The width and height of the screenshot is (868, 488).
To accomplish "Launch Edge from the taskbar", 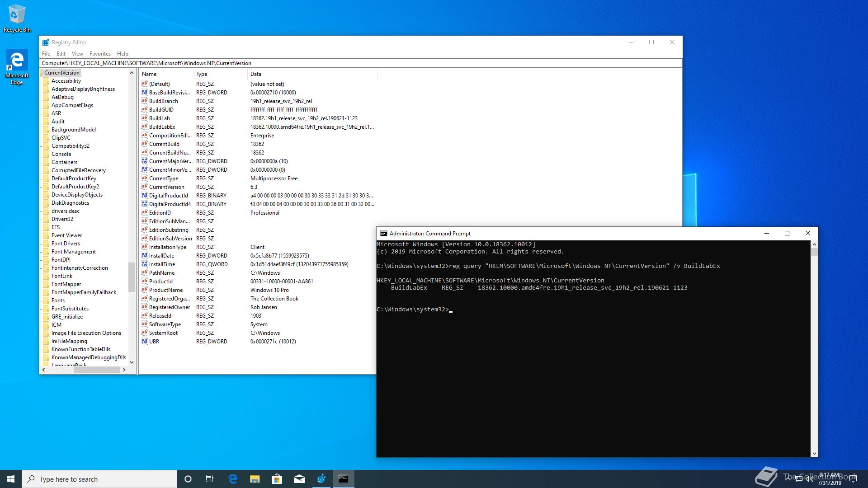I will coord(233,479).
